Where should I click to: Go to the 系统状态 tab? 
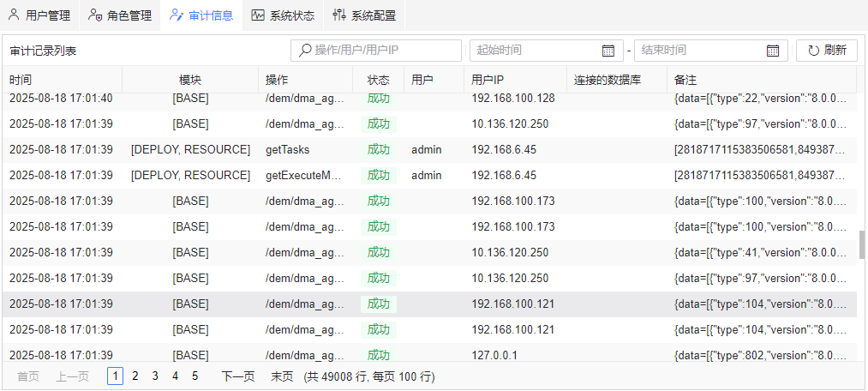(x=283, y=15)
